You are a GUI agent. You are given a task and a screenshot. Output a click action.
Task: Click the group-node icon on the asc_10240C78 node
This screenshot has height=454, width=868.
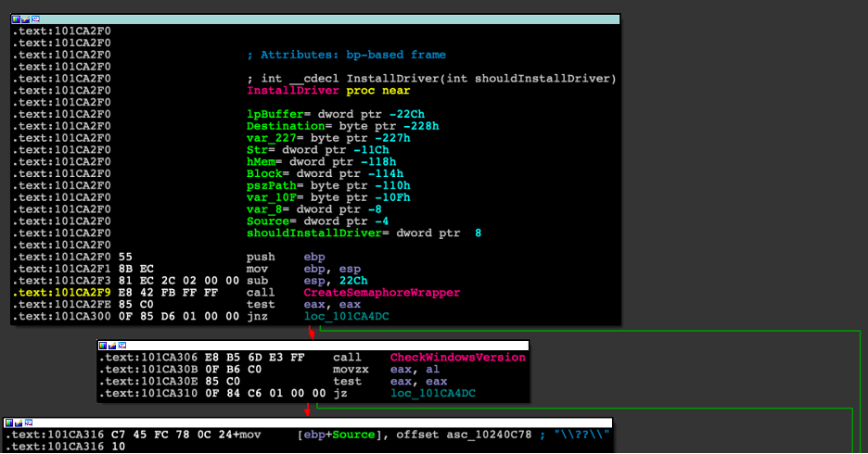pos(28,423)
